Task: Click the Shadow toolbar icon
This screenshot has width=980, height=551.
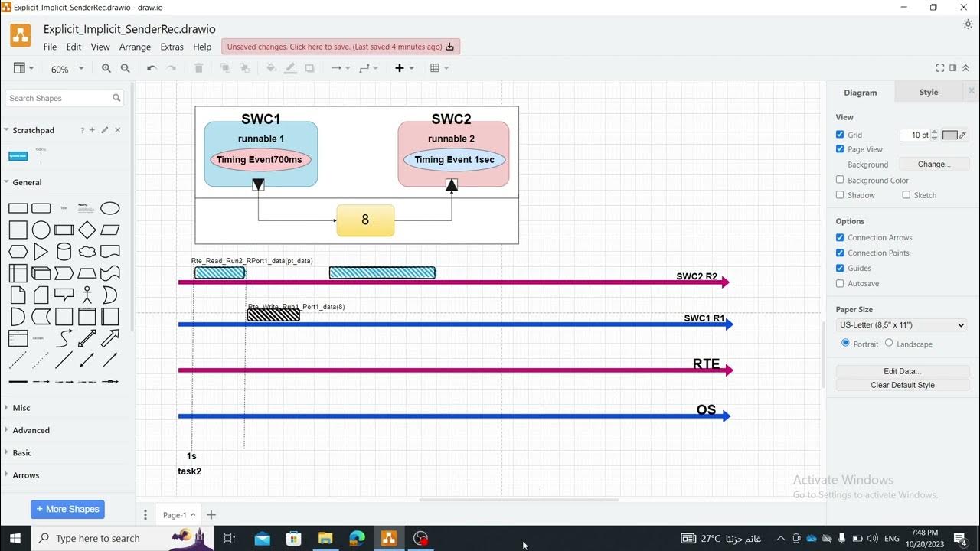Action: (x=309, y=68)
